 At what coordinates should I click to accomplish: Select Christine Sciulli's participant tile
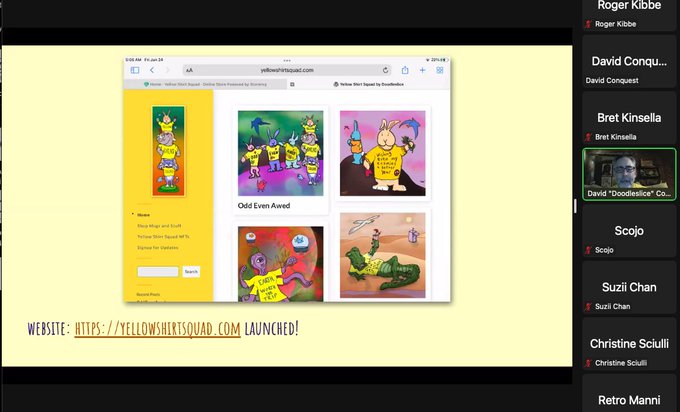[x=629, y=344]
